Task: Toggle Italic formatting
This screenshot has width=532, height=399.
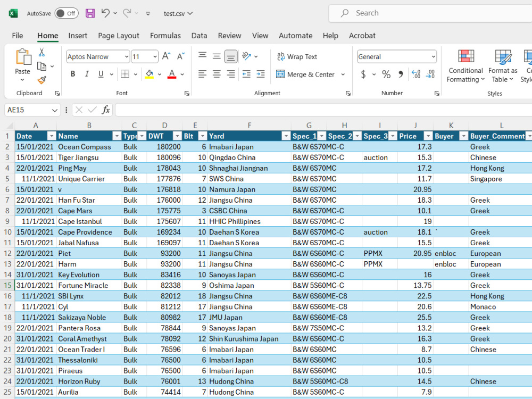Action: coord(87,74)
